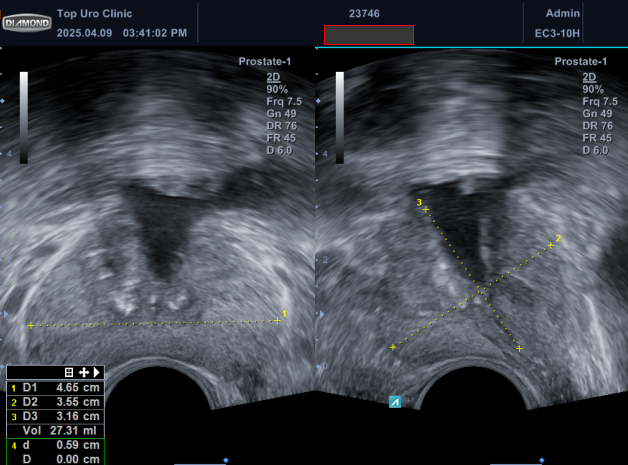Click the 90% power value on right image
The height and width of the screenshot is (465, 628).
tap(593, 89)
